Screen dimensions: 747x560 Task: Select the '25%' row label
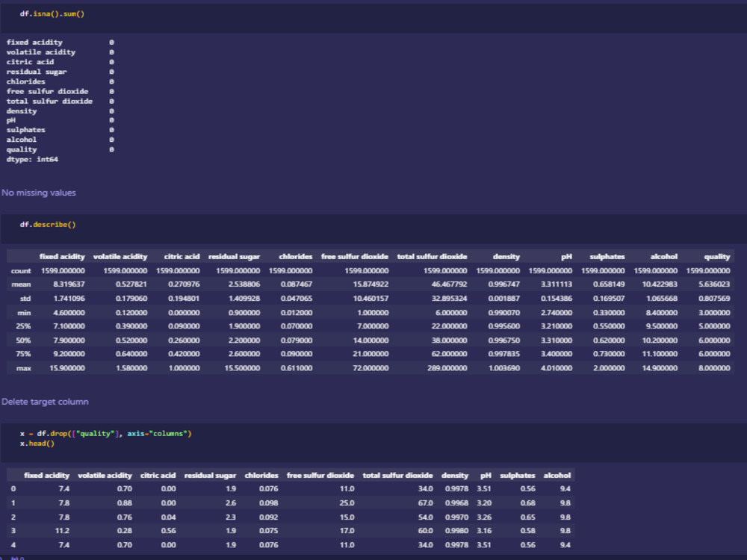click(x=23, y=326)
